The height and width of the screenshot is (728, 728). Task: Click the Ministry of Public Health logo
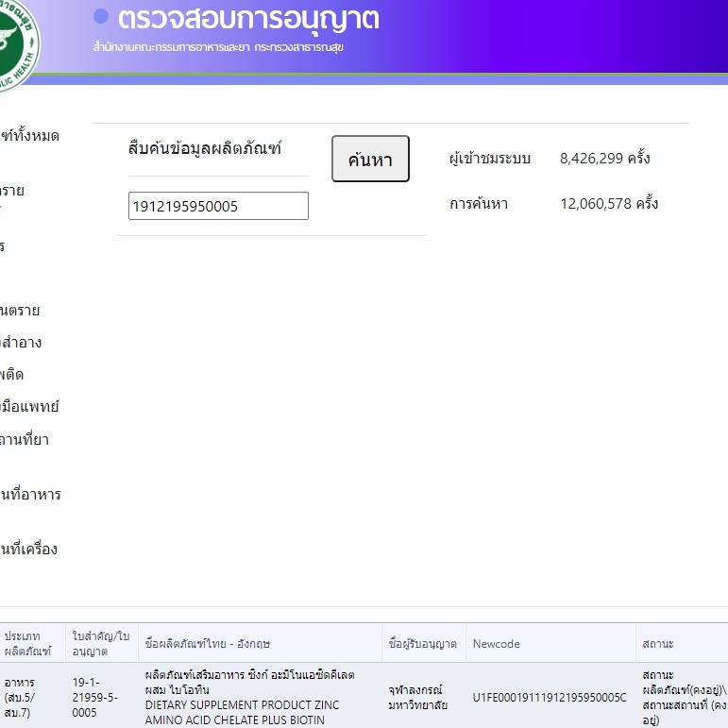point(16,38)
